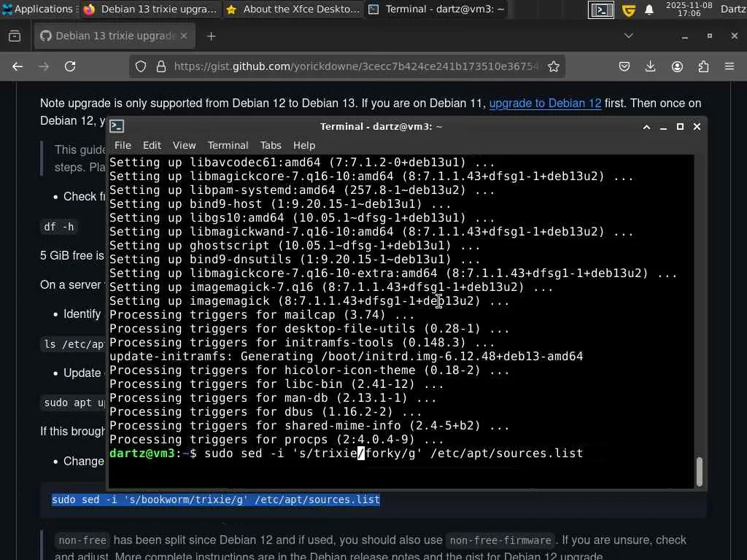Image resolution: width=747 pixels, height=560 pixels.
Task: Open the notification bell in the panel
Action: 649,9
